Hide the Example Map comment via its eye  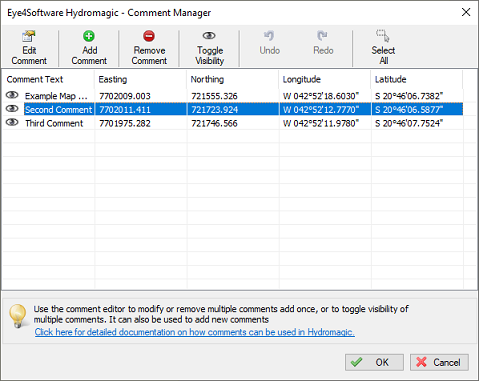tap(12, 95)
